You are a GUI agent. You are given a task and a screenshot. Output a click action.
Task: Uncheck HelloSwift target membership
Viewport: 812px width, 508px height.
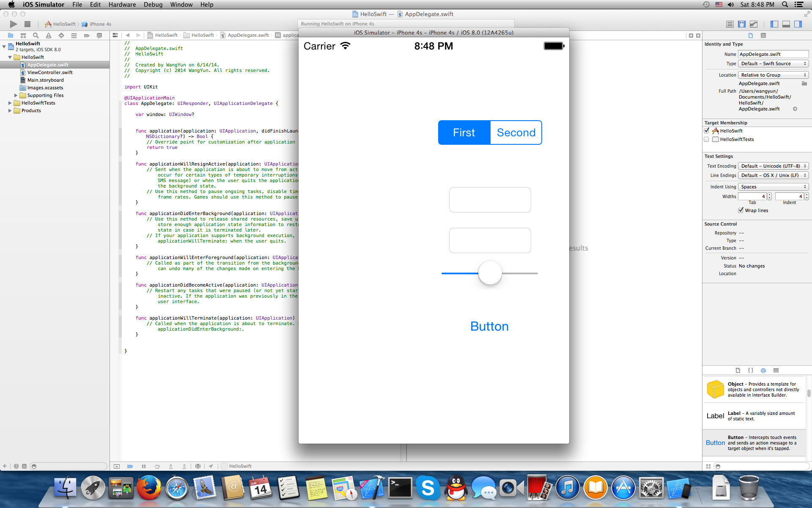[x=707, y=131]
